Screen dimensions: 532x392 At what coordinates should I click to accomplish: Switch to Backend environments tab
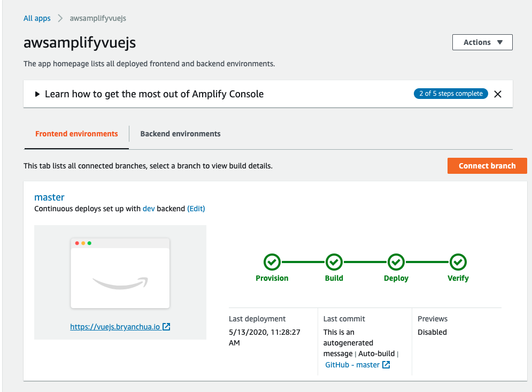click(180, 134)
